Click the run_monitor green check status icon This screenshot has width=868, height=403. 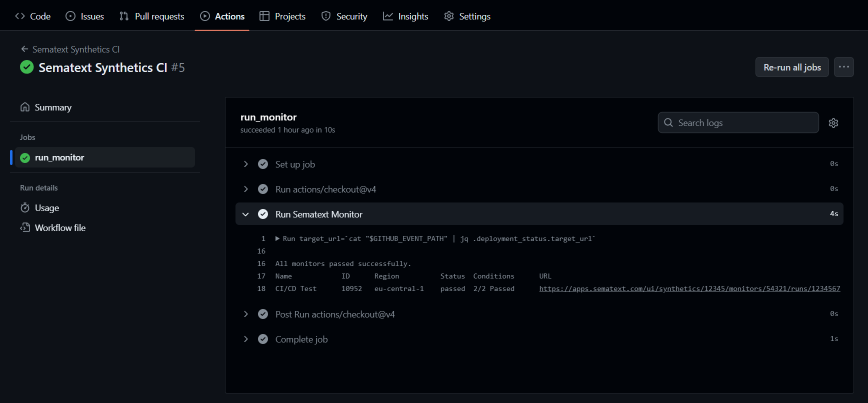click(25, 158)
